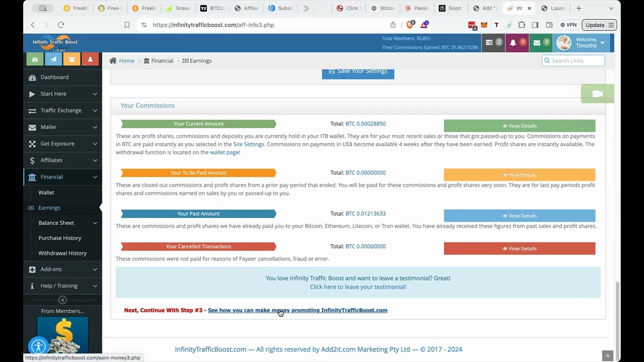644x362 pixels.
Task: View Details for Your To Be Paid Amount
Action: pos(519,175)
